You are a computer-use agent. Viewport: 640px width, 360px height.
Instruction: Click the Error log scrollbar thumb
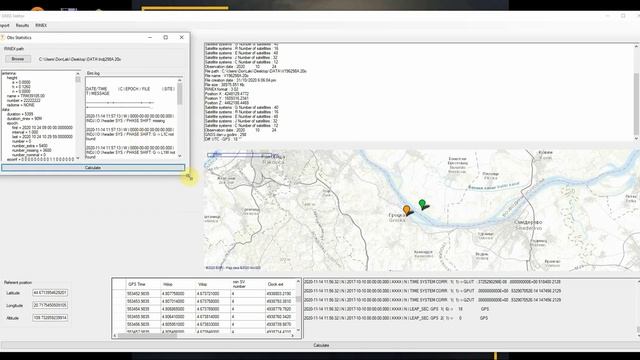coord(180,94)
